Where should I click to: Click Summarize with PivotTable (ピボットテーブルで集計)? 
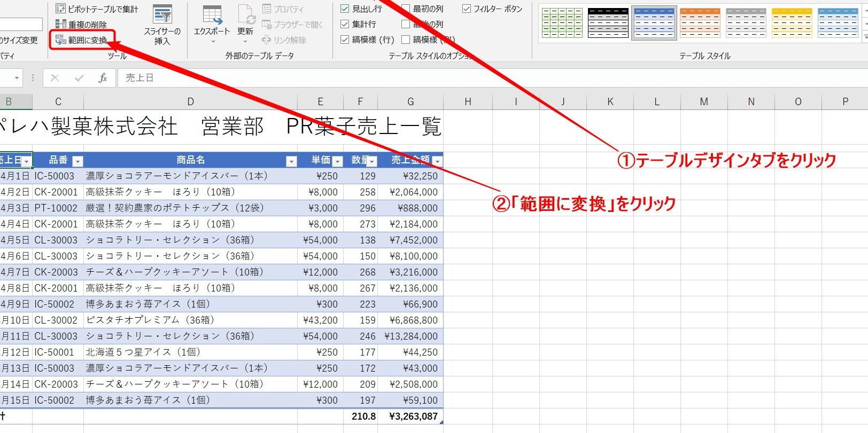coord(97,9)
